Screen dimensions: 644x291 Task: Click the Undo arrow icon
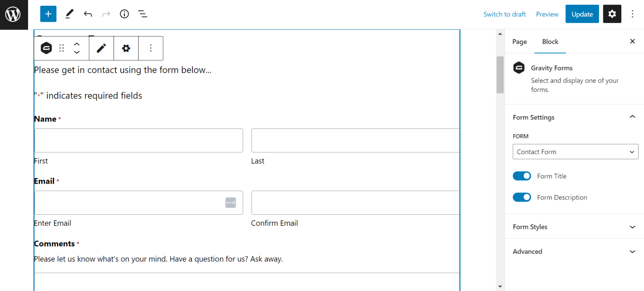[x=88, y=14]
